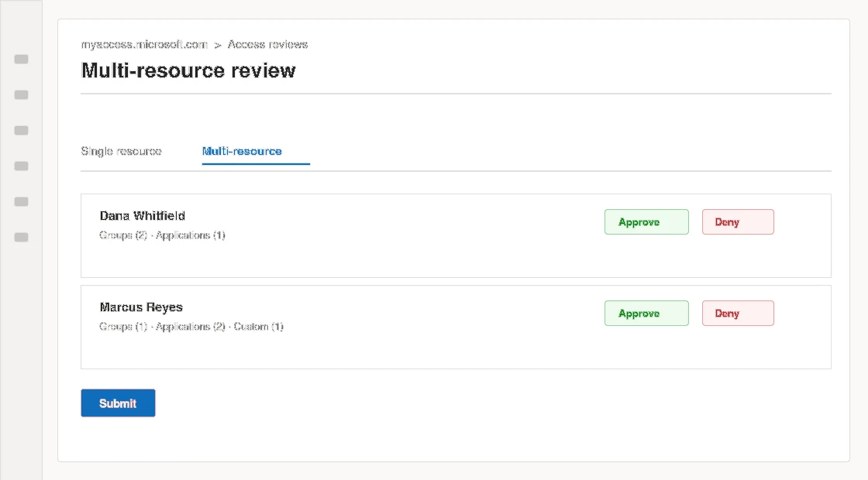Approve Dana Whitfield's access

[646, 221]
